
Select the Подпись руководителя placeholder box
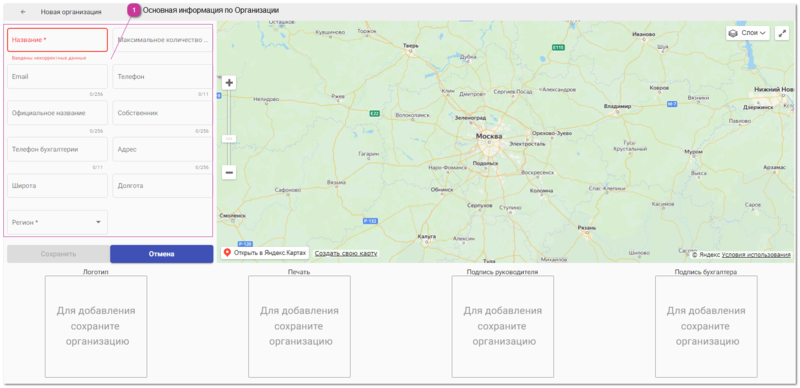coord(503,327)
